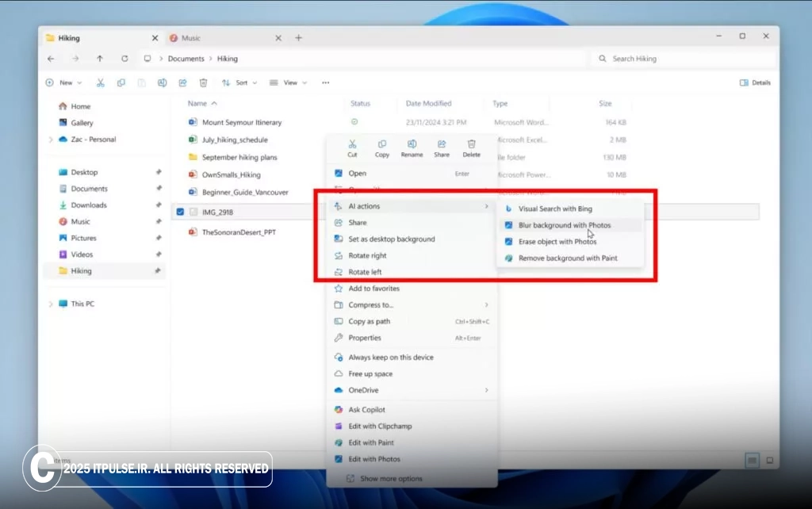Open the Sort dropdown

[240, 82]
